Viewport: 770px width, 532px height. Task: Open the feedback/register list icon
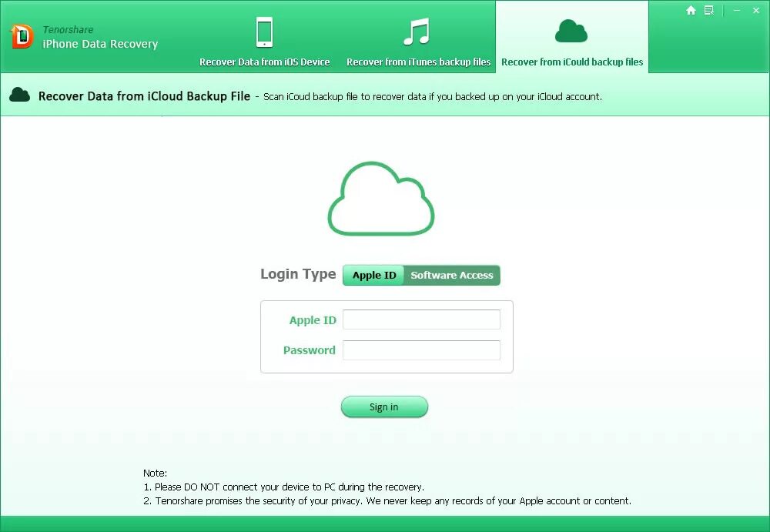point(708,10)
